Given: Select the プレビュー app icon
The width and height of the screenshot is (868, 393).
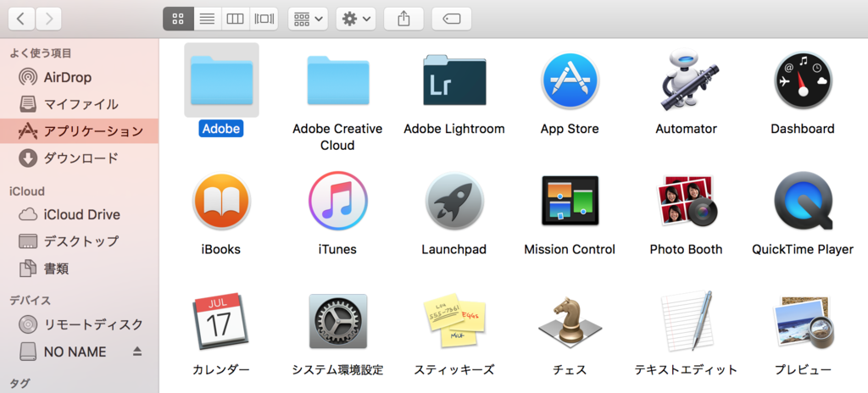Looking at the screenshot, I should pyautogui.click(x=803, y=322).
